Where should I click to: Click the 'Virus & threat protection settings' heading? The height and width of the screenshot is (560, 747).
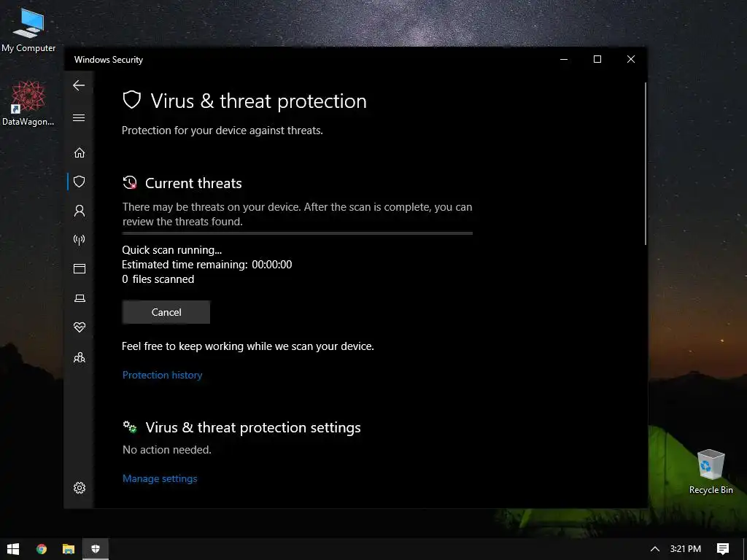coord(253,427)
